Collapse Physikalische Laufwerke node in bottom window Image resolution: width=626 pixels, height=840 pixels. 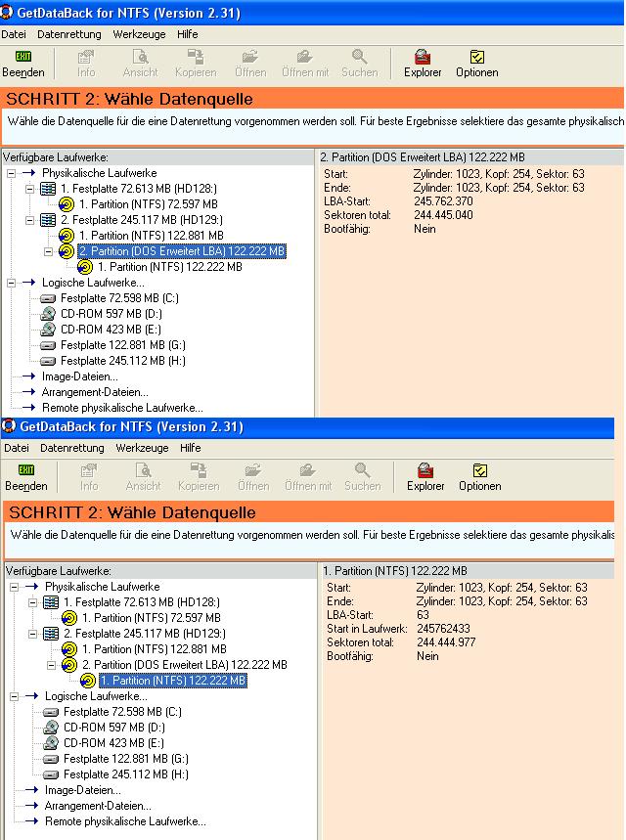(14, 587)
